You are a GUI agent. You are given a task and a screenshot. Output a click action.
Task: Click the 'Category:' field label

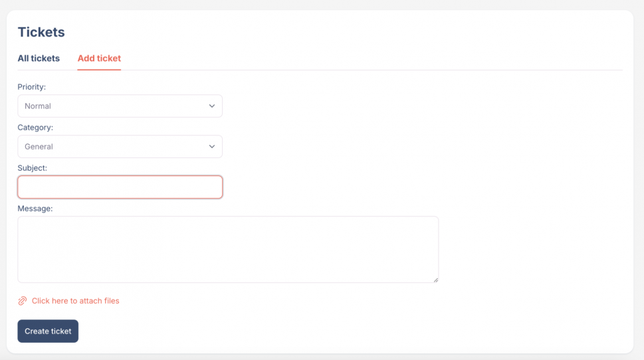35,128
